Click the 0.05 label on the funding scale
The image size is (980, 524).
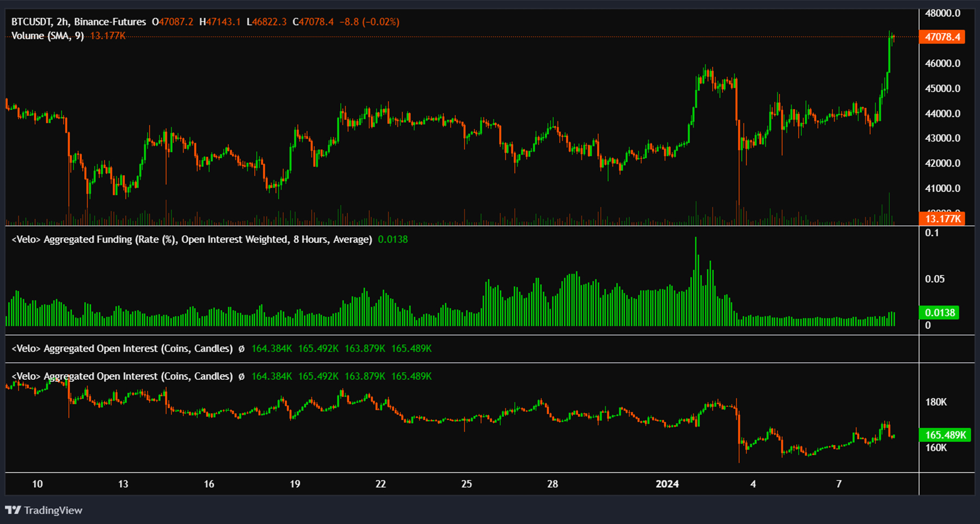pos(934,279)
